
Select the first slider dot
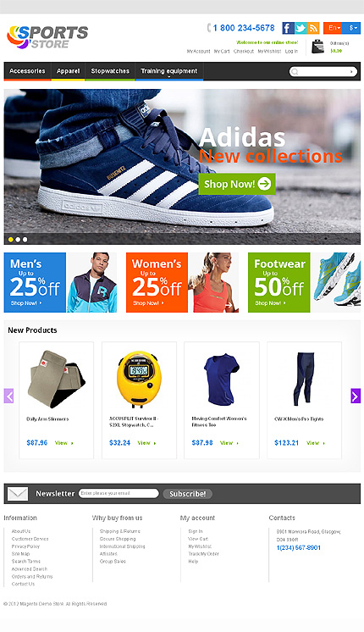pos(11,240)
